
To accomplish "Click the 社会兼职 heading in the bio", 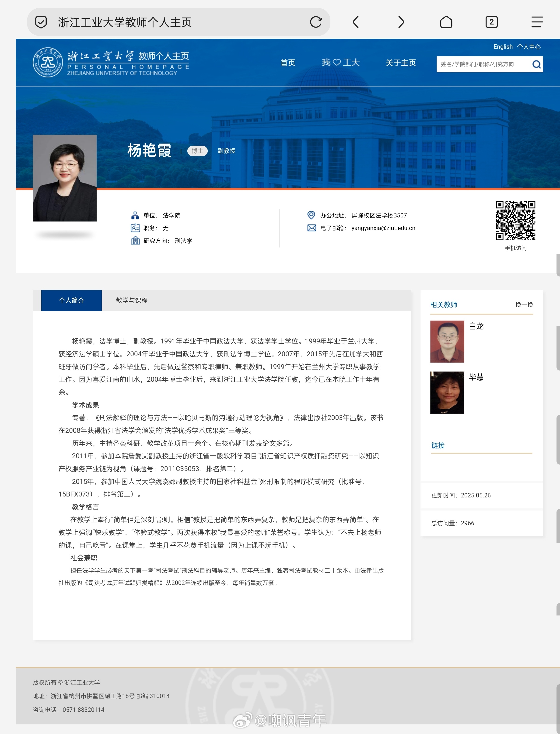I will pyautogui.click(x=84, y=558).
